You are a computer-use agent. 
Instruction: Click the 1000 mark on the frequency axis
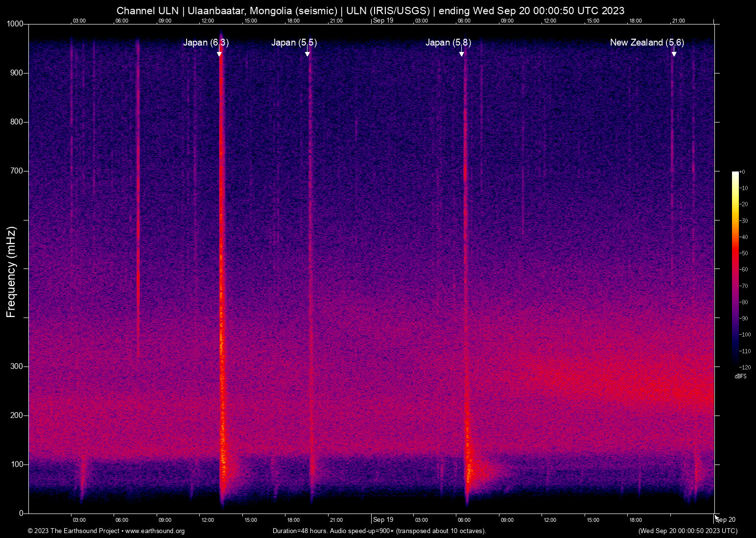[15, 23]
